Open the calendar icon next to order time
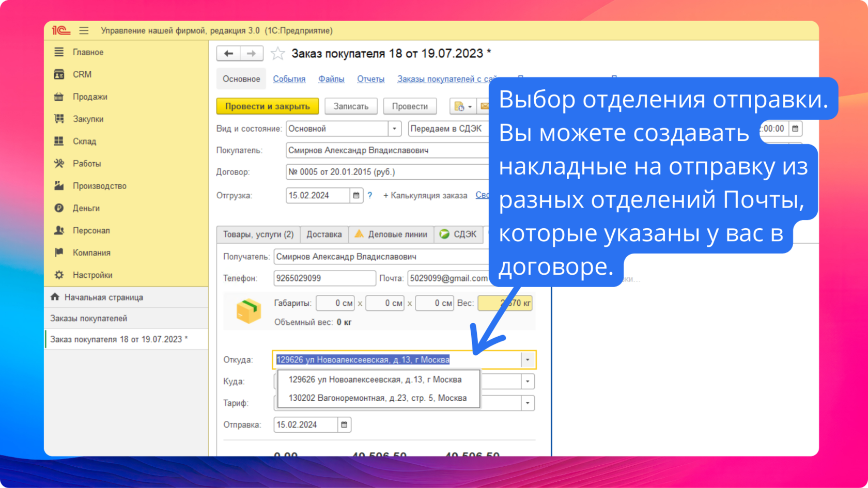868x488 pixels. pyautogui.click(x=796, y=129)
